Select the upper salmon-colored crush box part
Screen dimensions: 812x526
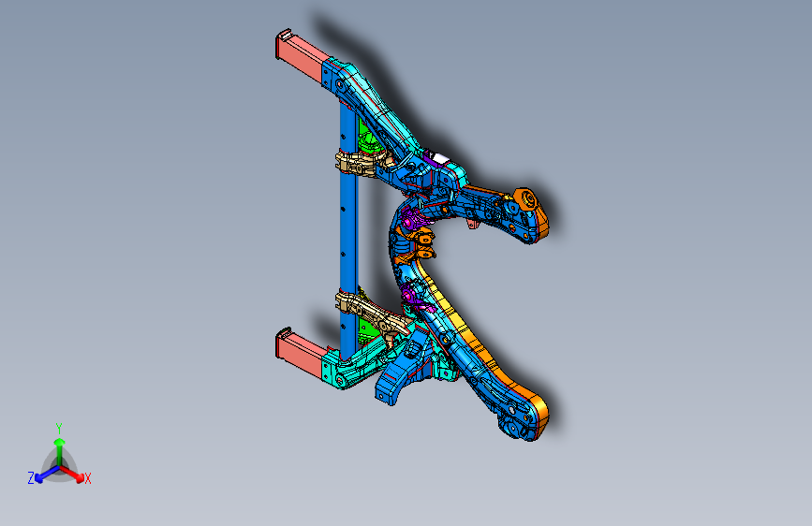tap(301, 54)
